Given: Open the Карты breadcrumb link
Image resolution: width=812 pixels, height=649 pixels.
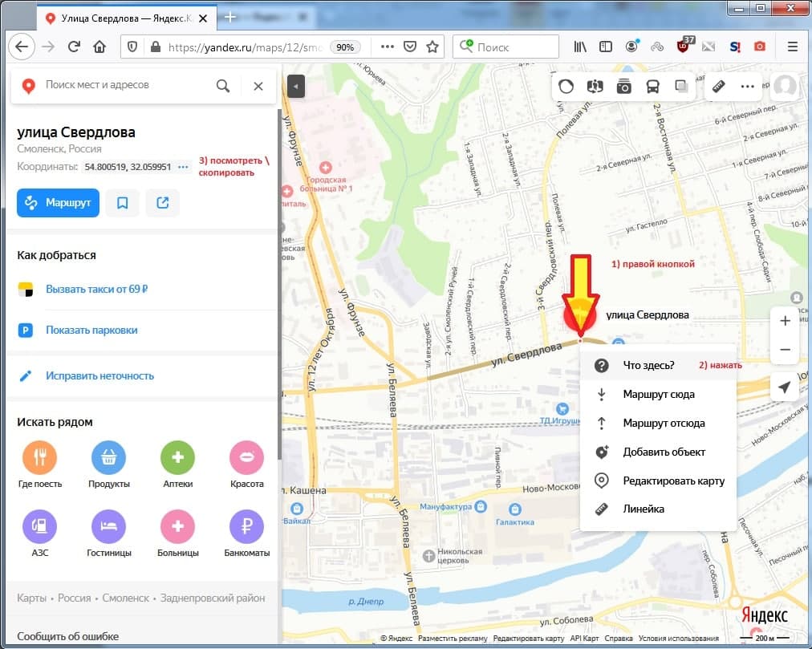Looking at the screenshot, I should point(31,598).
